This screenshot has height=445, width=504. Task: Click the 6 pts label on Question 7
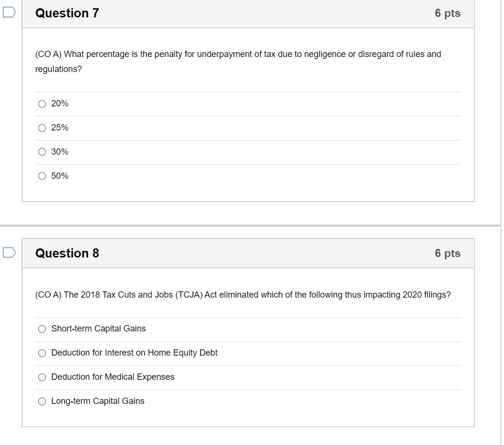(x=447, y=13)
